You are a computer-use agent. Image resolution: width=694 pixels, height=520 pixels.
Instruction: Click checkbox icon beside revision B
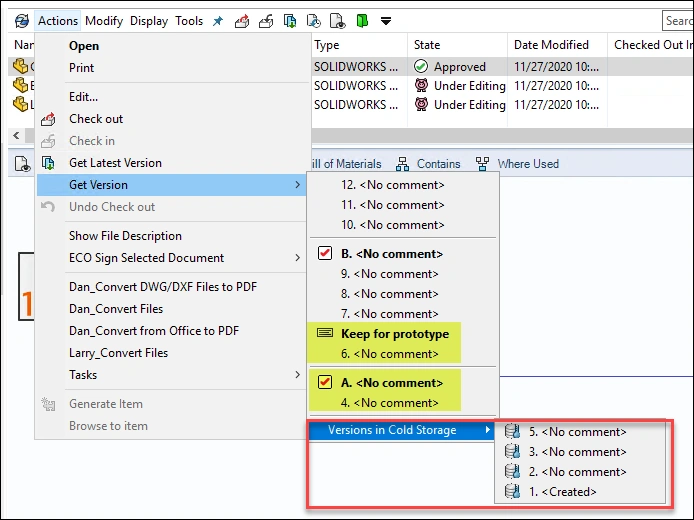325,253
